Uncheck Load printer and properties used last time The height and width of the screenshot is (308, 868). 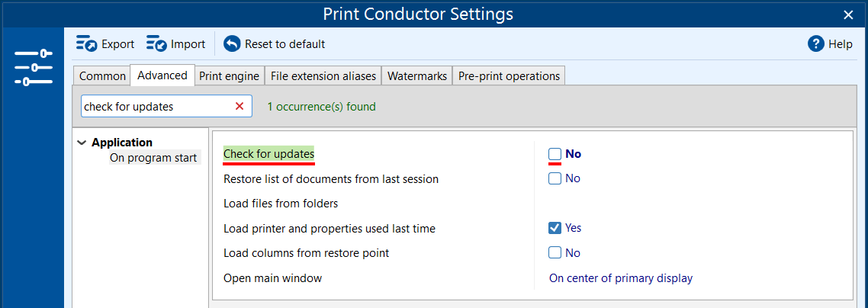[x=555, y=228]
